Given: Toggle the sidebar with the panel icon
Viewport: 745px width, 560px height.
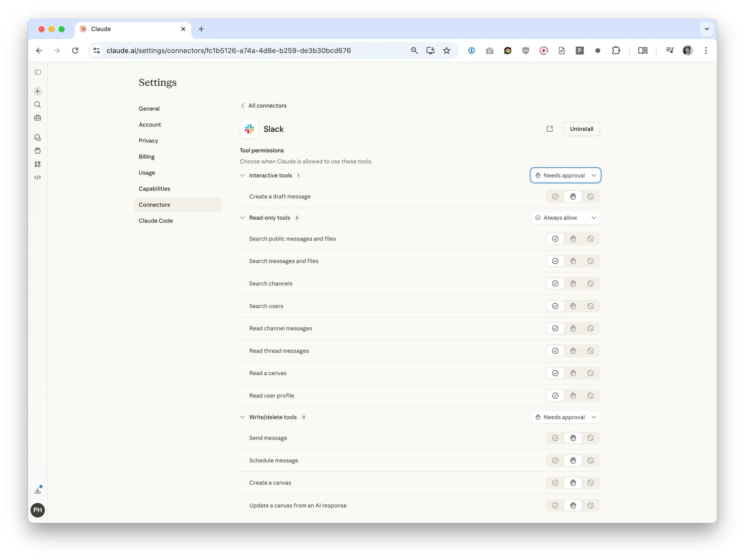Looking at the screenshot, I should pos(37,72).
